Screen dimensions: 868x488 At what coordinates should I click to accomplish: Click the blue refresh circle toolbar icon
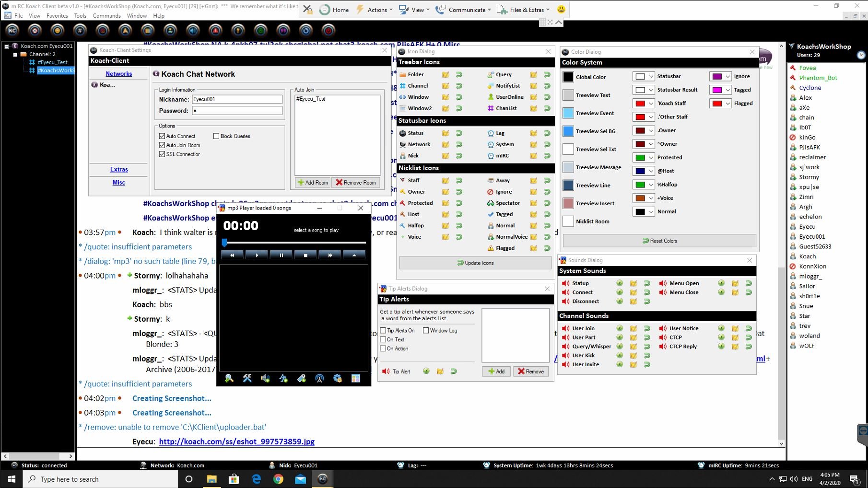(306, 31)
